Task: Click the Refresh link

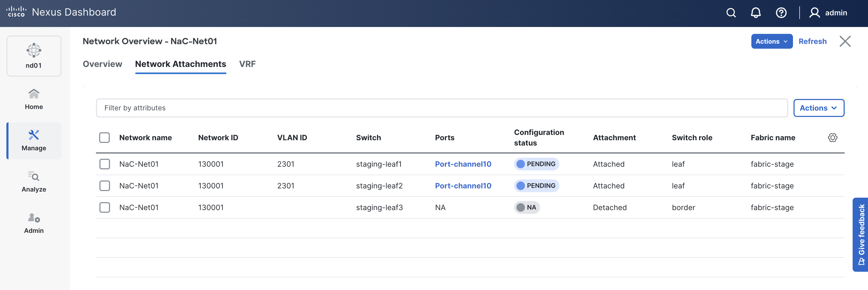Action: pos(812,41)
